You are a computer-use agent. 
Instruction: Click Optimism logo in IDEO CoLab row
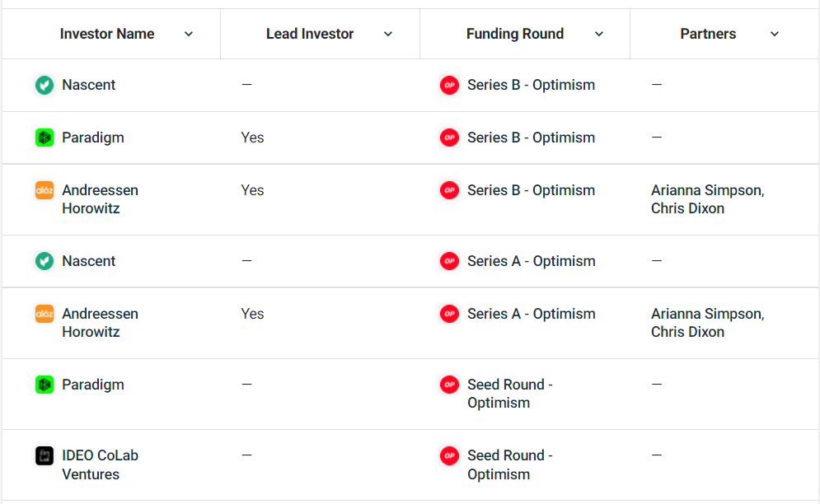pyautogui.click(x=449, y=455)
